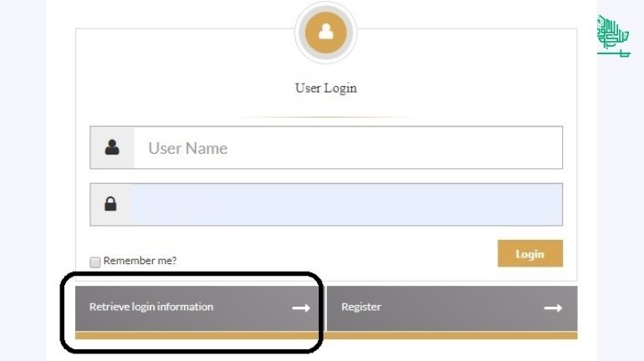Click the gold Login button
This screenshot has height=361, width=644.
point(530,253)
